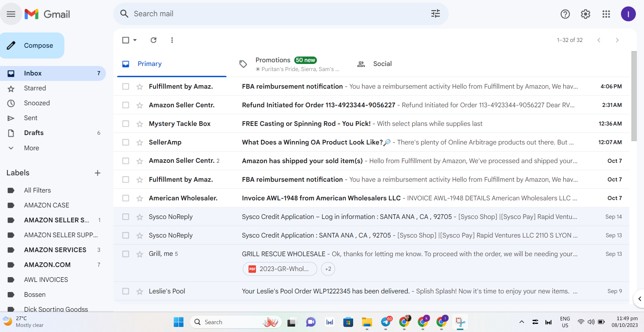Image resolution: width=644 pixels, height=332 pixels.
Task: Open the weather widget on taskbar
Action: [24, 322]
